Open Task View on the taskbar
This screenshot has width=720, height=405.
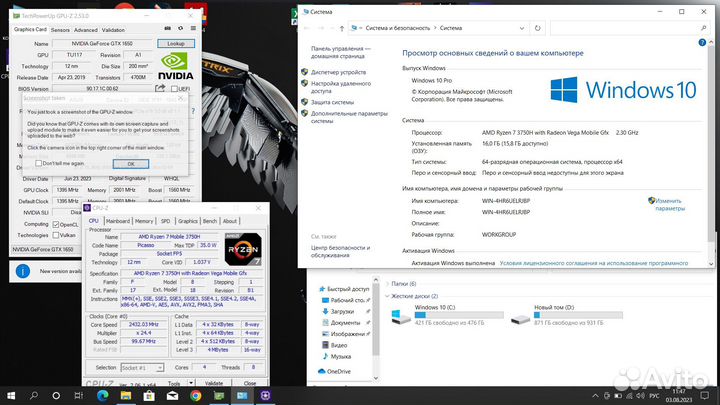(x=79, y=395)
